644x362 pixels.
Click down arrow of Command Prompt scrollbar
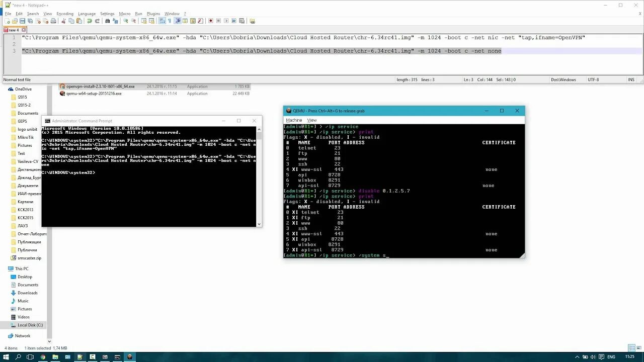259,224
